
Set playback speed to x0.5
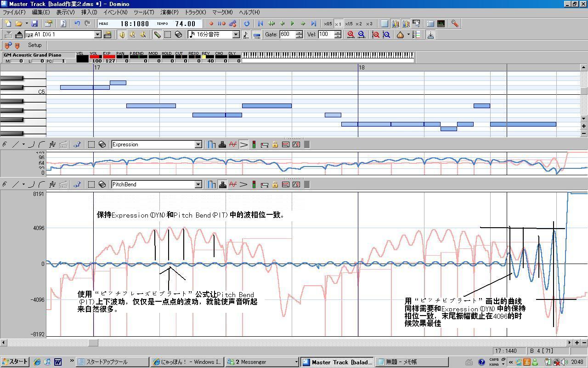328,23
